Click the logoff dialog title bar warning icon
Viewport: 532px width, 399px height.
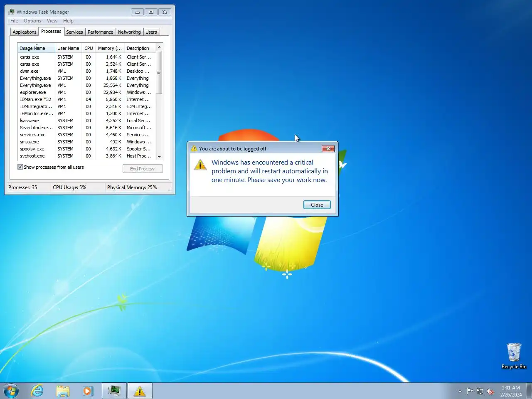[194, 148]
